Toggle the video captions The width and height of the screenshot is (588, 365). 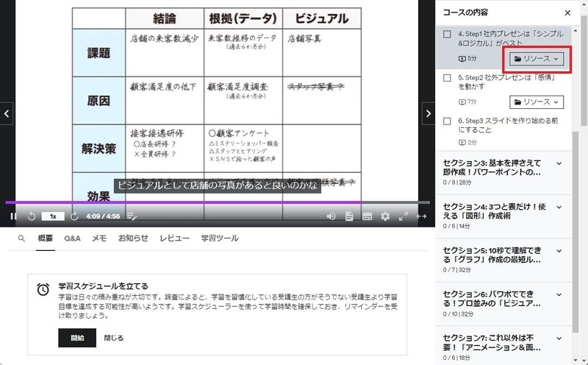(367, 216)
